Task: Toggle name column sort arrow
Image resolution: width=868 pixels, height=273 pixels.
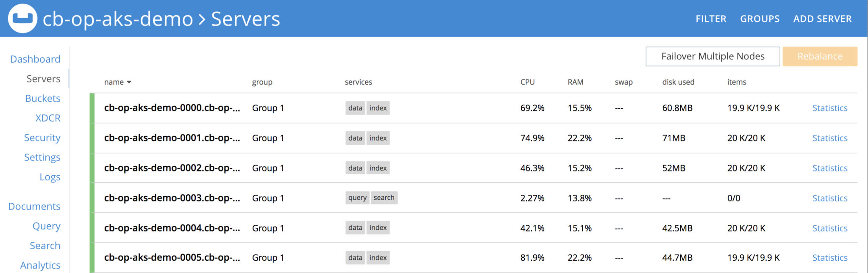Action: 129,82
